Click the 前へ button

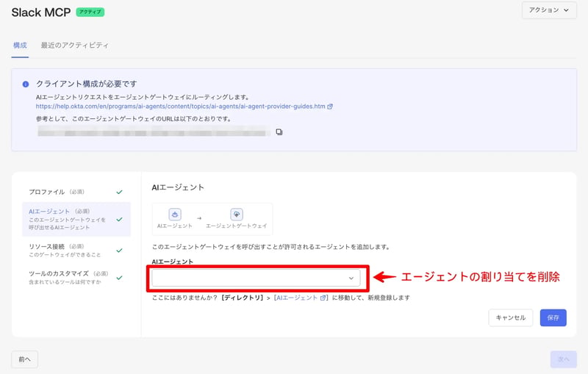point(25,359)
